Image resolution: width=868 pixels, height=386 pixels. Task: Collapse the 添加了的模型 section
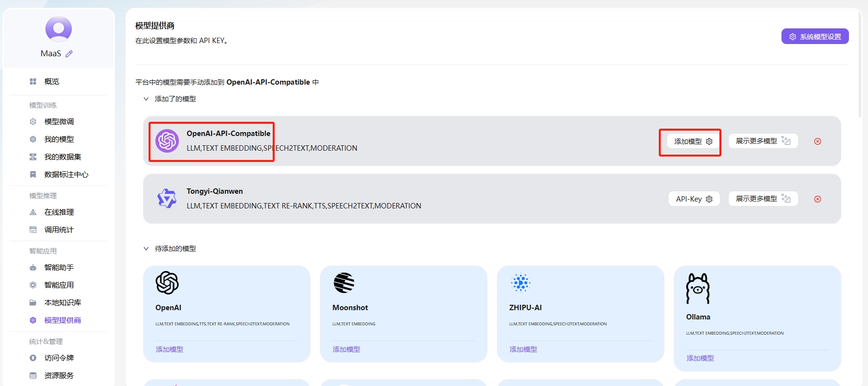coord(146,99)
